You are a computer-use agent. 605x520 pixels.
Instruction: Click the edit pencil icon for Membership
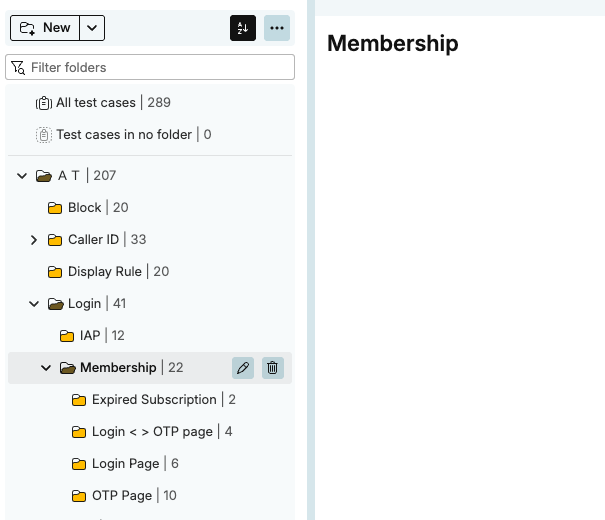243,368
